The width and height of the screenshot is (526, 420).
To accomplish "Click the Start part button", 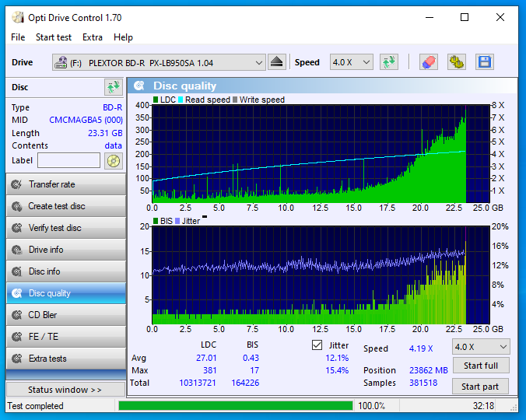I will (480, 387).
